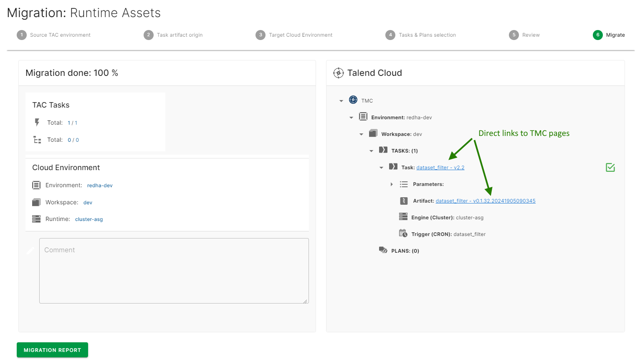Select the Environment icon beside redha-dev
Viewport: 640px width, 364px height.
(x=363, y=117)
